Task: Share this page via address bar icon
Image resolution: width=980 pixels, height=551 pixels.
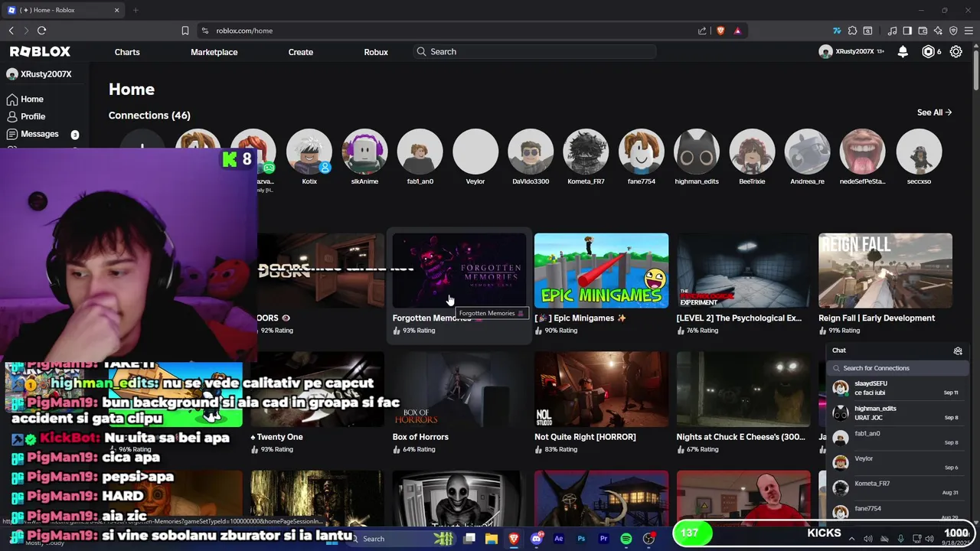Action: (x=702, y=31)
